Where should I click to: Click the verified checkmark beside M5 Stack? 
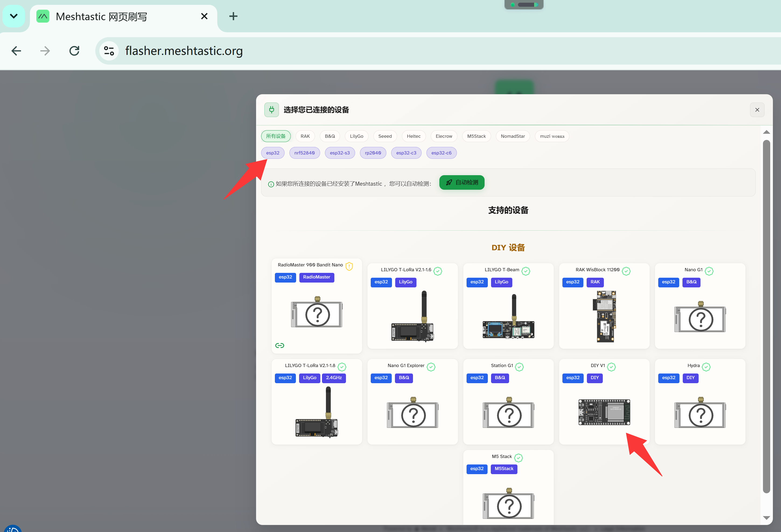(x=519, y=458)
